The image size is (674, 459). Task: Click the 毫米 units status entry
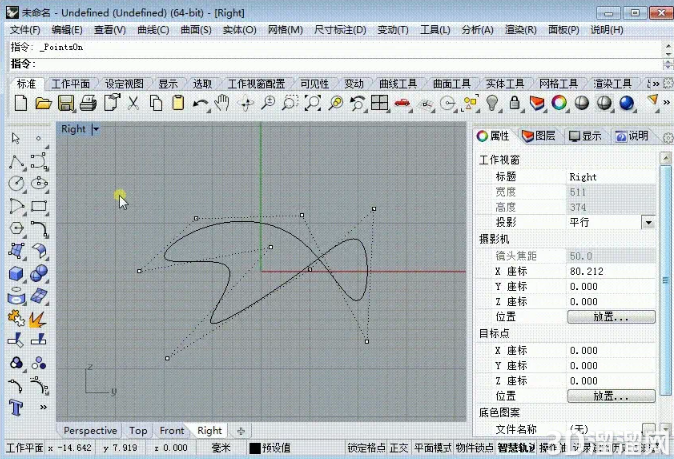(x=221, y=448)
